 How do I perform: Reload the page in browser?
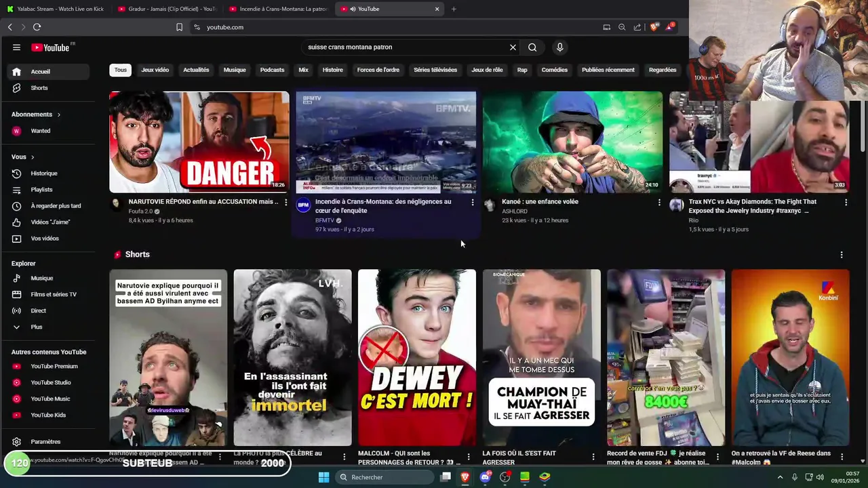37,27
